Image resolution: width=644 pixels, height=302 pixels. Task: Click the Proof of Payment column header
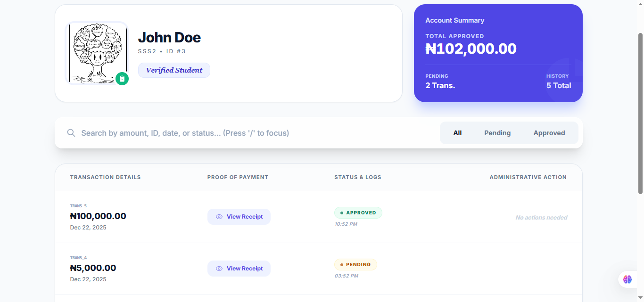pyautogui.click(x=238, y=177)
